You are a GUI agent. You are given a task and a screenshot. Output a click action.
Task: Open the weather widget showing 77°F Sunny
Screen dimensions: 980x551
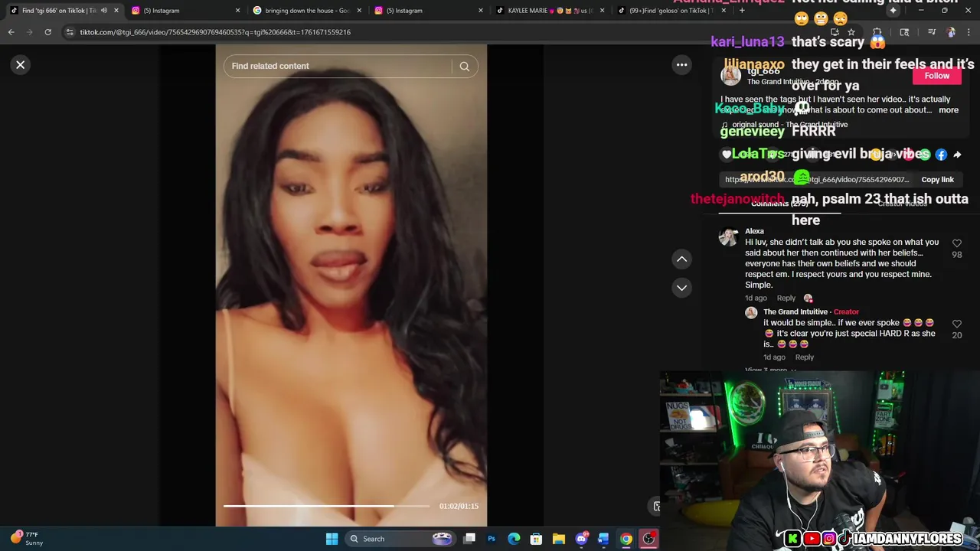(x=28, y=539)
